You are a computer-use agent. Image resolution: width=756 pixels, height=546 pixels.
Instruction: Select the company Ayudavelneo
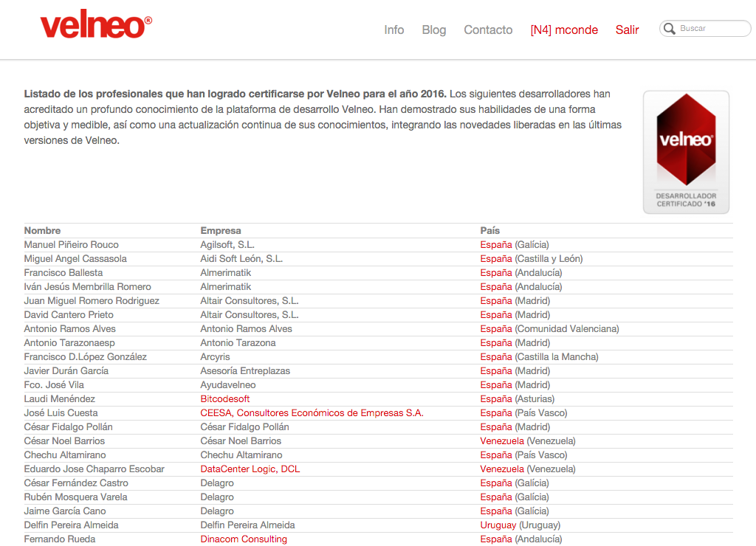click(228, 385)
